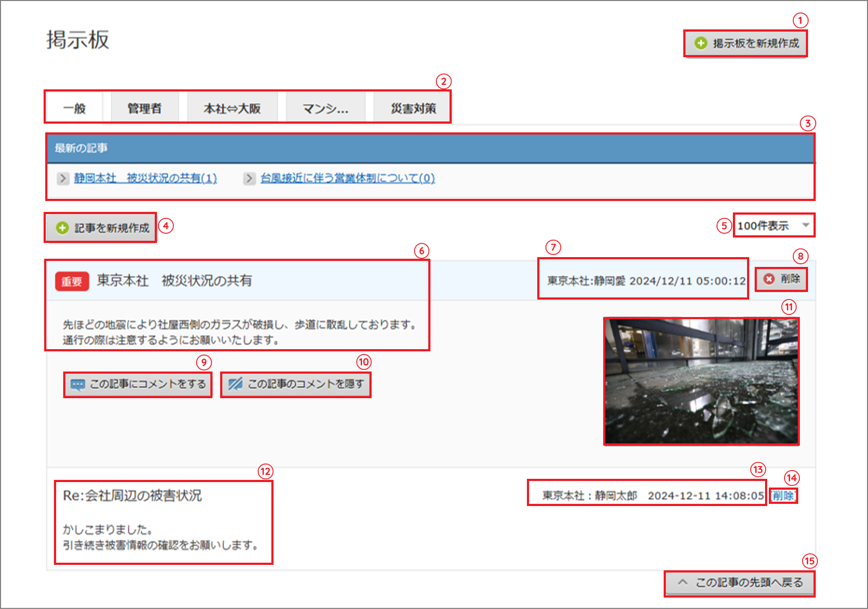Open the 100件表示 dropdown
This screenshot has width=868, height=609.
pyautogui.click(x=774, y=226)
